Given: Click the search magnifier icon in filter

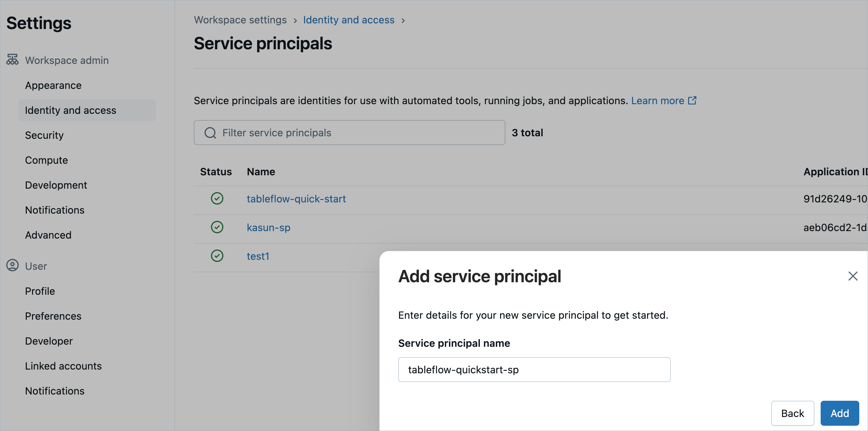Looking at the screenshot, I should click(x=210, y=133).
